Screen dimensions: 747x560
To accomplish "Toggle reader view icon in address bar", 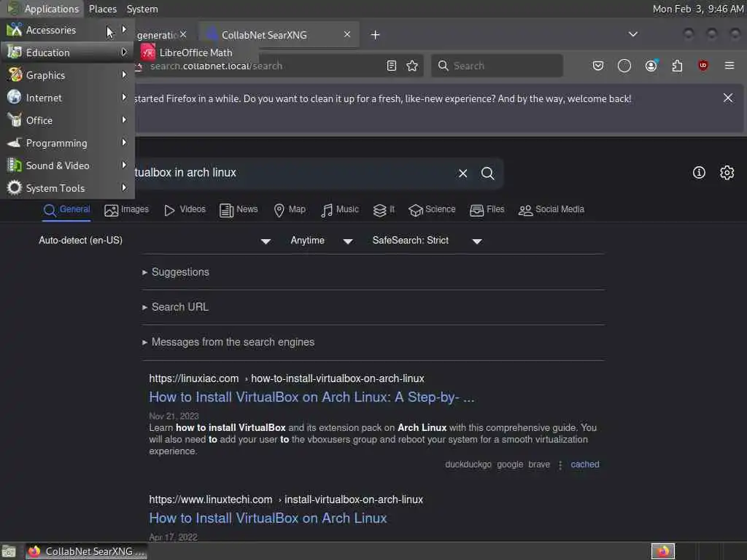I will [392, 66].
